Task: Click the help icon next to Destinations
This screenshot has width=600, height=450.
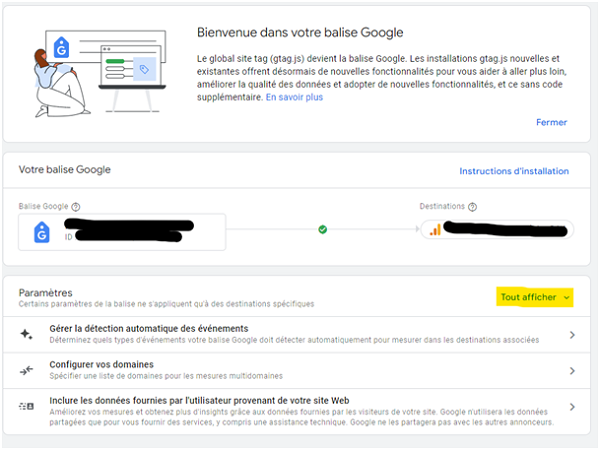Action: [472, 207]
